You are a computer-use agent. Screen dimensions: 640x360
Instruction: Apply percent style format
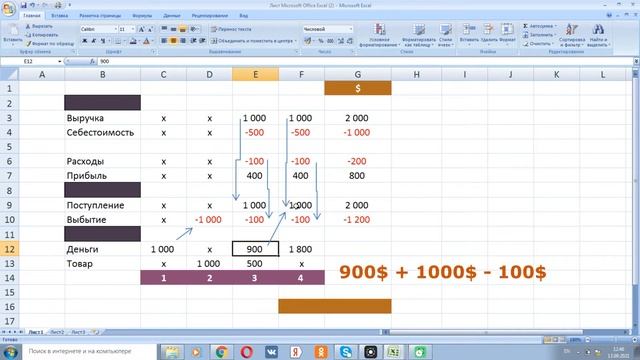321,41
